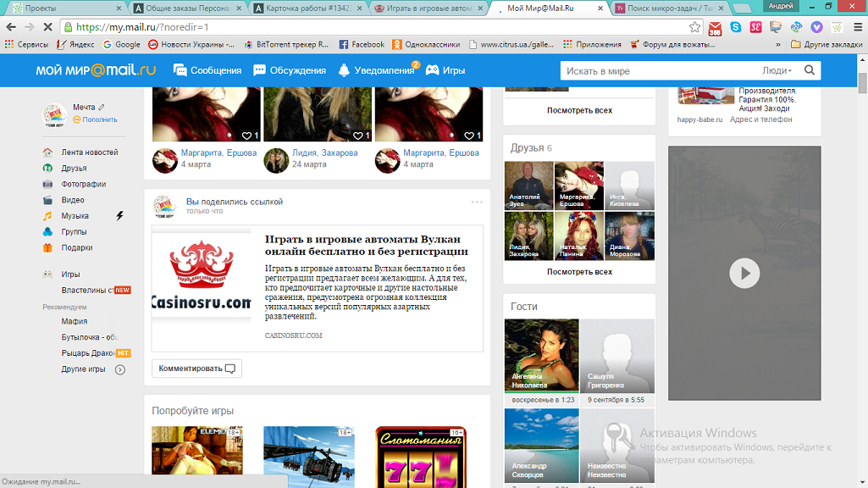The width and height of the screenshot is (868, 488).
Task: Open Игры in the blue header
Action: (x=445, y=70)
